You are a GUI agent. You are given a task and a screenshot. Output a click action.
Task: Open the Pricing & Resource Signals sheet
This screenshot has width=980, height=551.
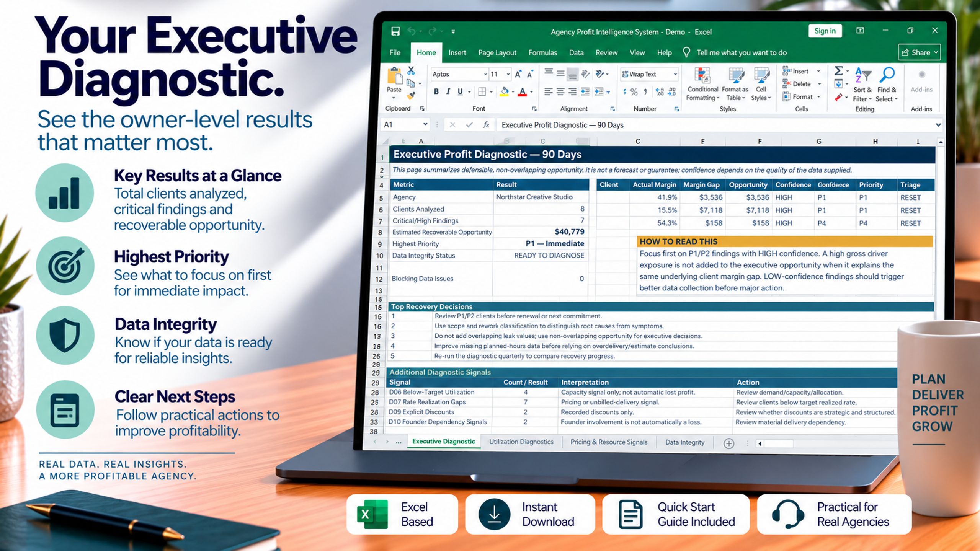pyautogui.click(x=609, y=442)
